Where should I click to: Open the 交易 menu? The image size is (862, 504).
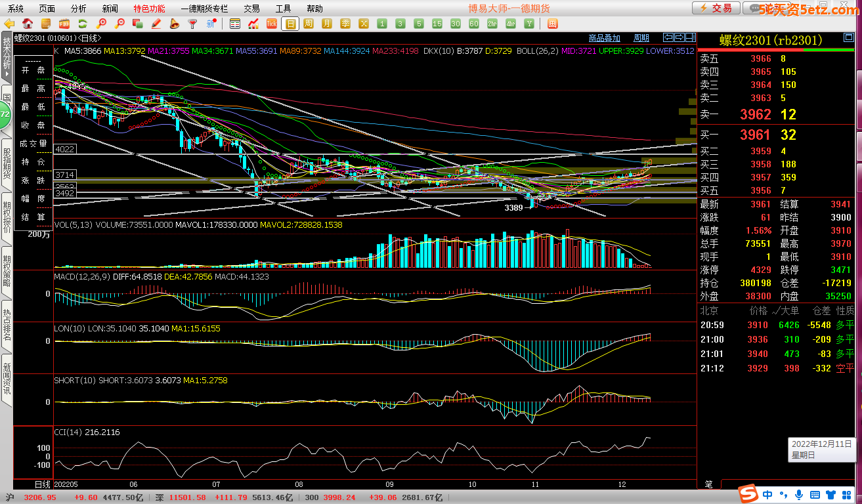tap(251, 9)
